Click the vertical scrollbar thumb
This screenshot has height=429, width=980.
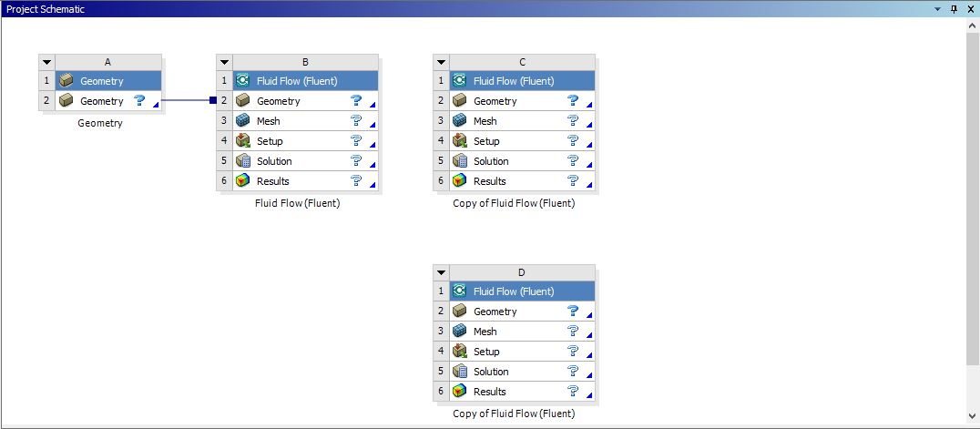click(x=972, y=199)
